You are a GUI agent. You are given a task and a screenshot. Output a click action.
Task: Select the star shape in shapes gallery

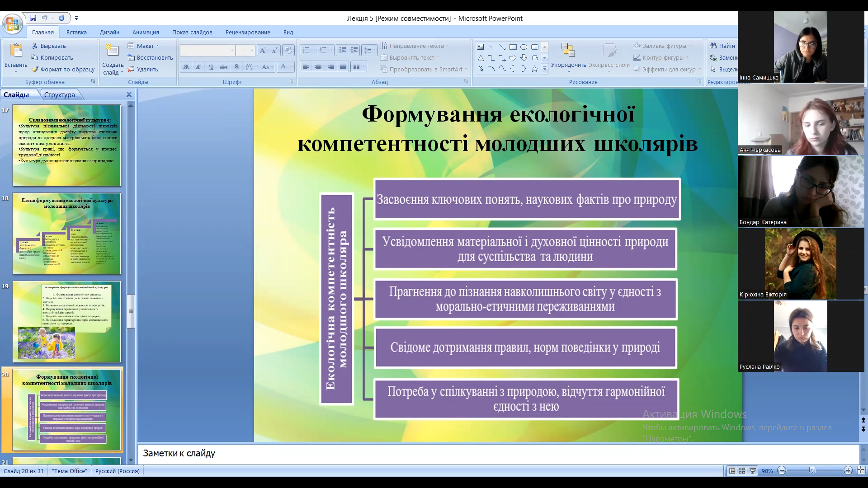coord(534,69)
